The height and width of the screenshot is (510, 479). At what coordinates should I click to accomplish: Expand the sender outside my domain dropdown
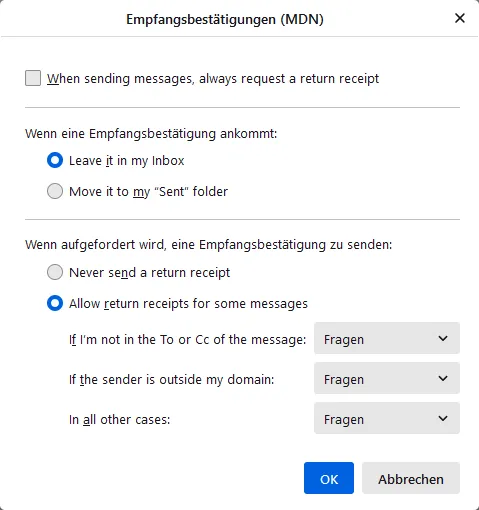[387, 378]
